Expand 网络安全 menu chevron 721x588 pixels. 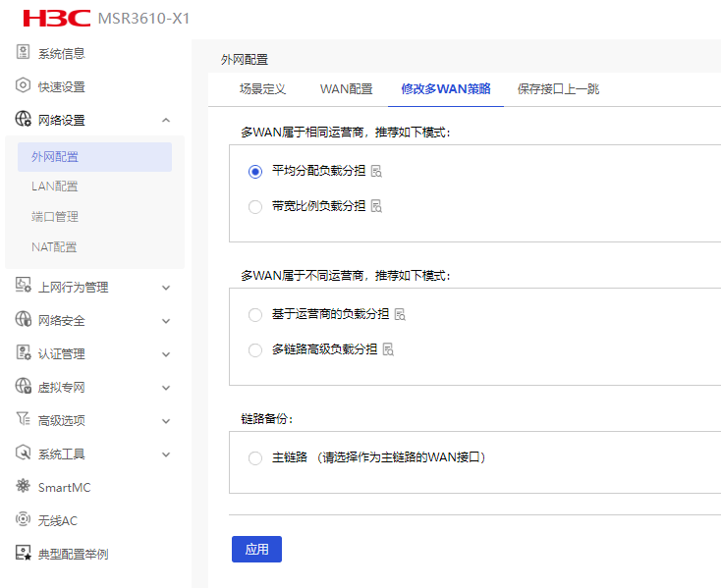tap(166, 321)
